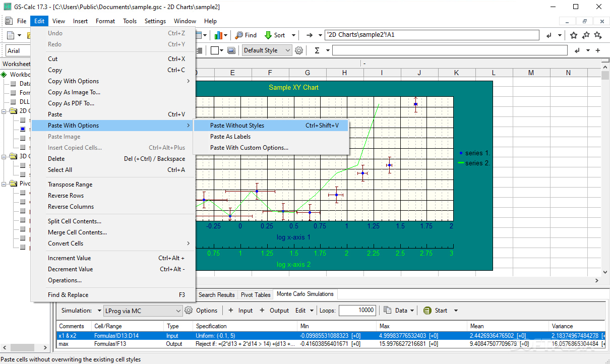
Task: Click the go-to right arrow icon
Action: click(310, 35)
